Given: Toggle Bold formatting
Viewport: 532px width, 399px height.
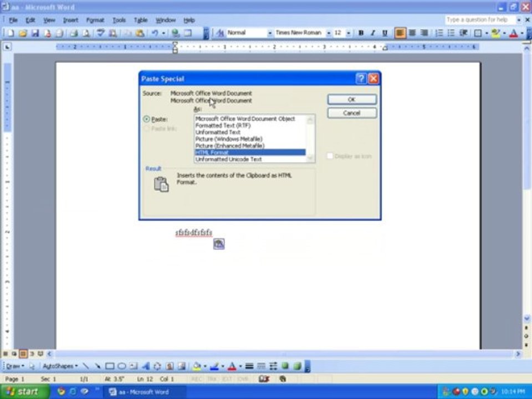Looking at the screenshot, I should [361, 33].
